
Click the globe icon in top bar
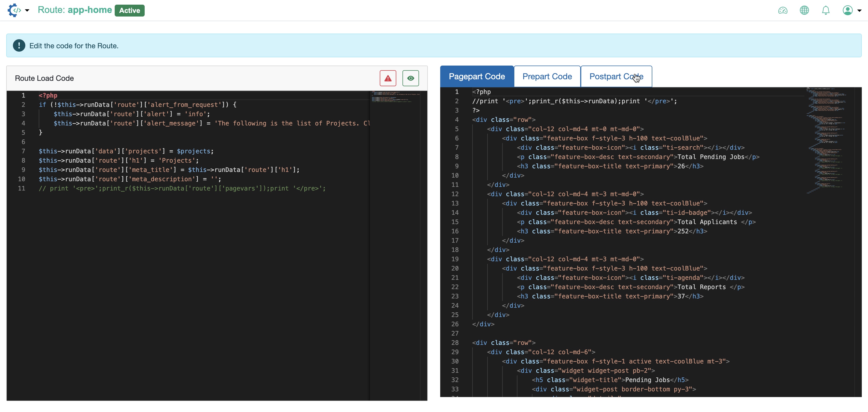tap(804, 10)
